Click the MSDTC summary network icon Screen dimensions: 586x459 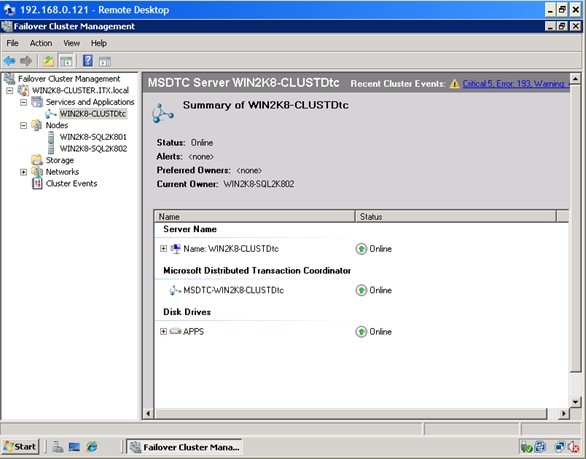pos(163,113)
